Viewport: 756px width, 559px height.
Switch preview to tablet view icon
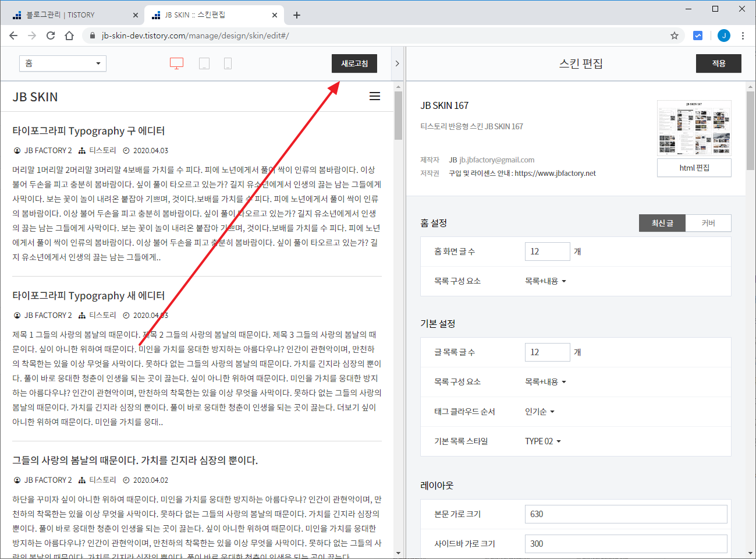[204, 63]
